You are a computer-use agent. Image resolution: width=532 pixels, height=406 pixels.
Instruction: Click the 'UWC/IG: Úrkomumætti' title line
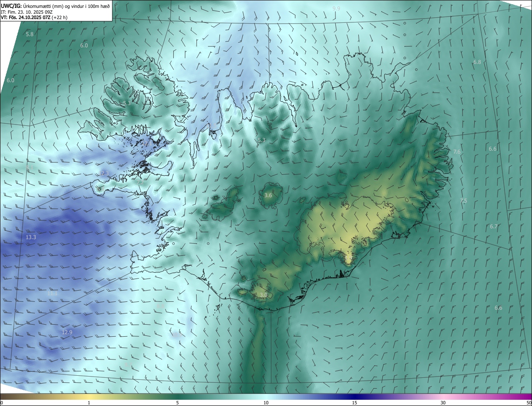pos(55,5)
